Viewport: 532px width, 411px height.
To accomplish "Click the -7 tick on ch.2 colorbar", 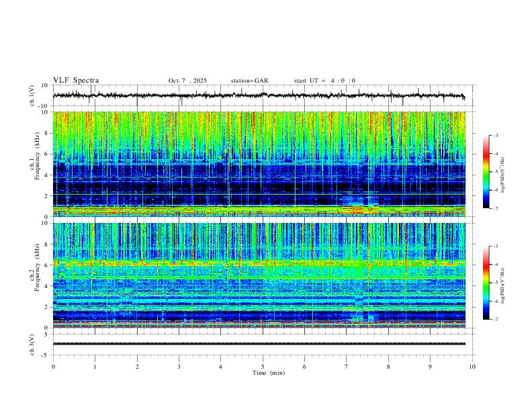I will pyautogui.click(x=496, y=320).
